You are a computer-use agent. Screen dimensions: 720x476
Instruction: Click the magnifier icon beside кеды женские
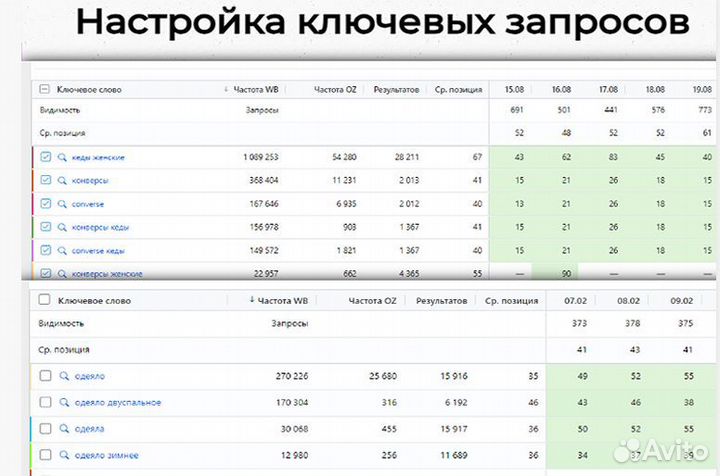click(62, 157)
